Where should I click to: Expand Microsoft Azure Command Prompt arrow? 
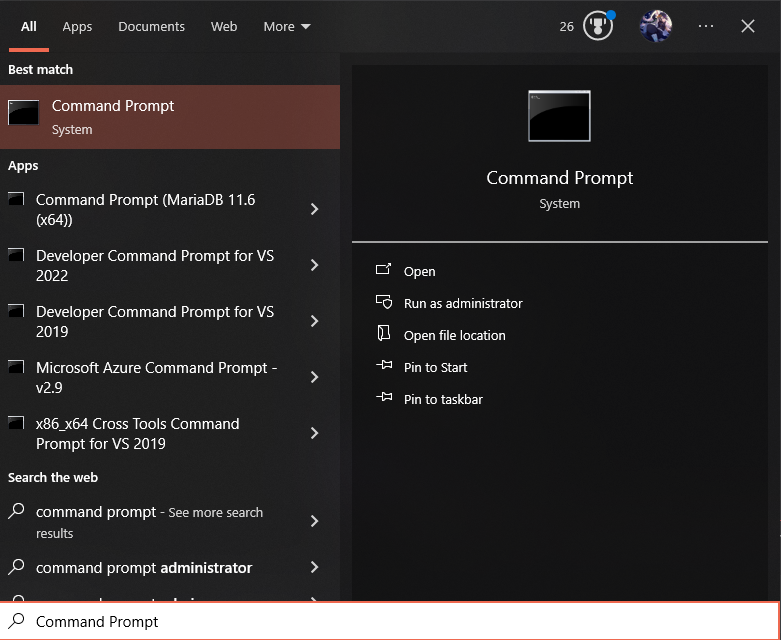pos(314,377)
